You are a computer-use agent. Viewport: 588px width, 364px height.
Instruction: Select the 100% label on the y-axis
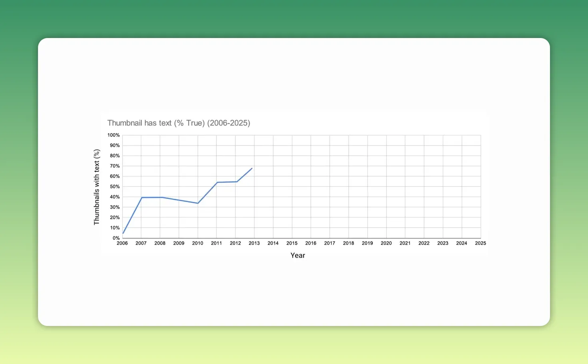point(113,135)
